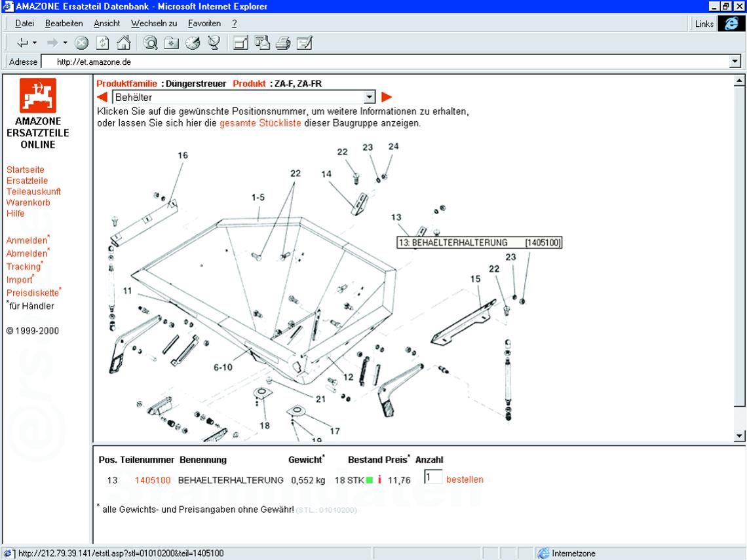
Task: Click the Mail toolbar icon
Action: pyautogui.click(x=262, y=43)
